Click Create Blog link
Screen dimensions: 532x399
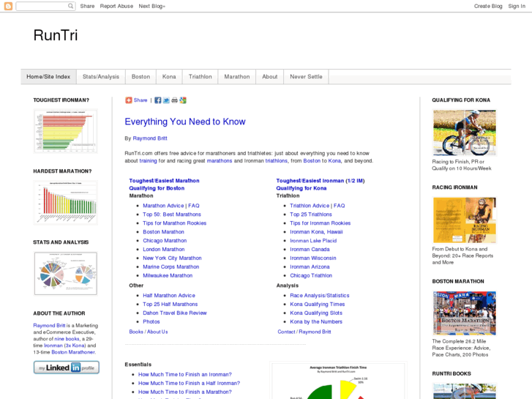pos(488,6)
